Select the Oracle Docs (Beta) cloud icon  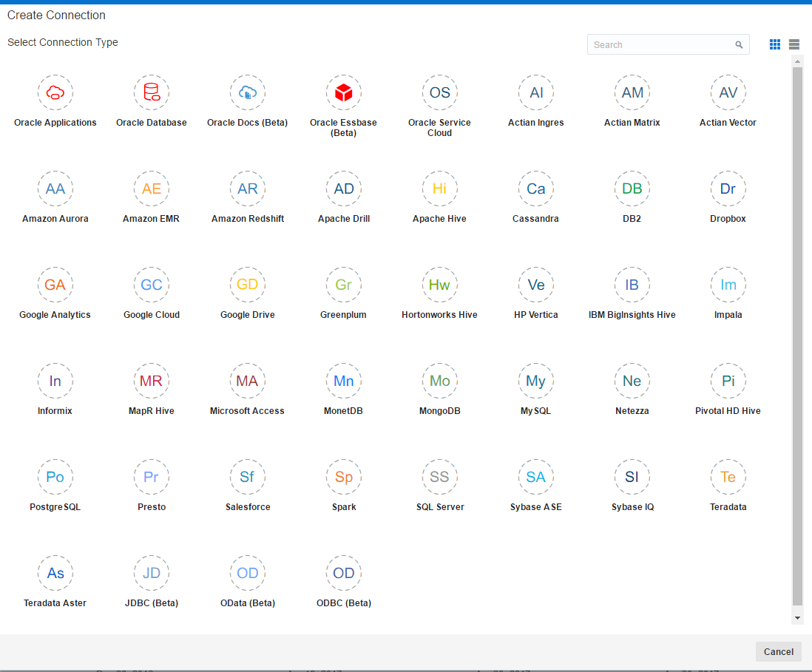248,92
